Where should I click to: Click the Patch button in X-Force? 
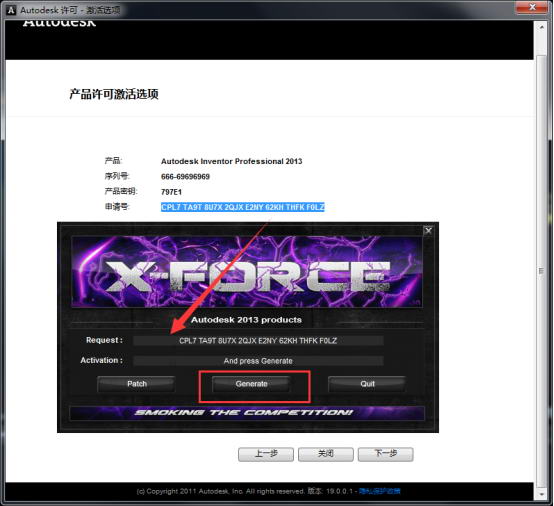tap(136, 384)
